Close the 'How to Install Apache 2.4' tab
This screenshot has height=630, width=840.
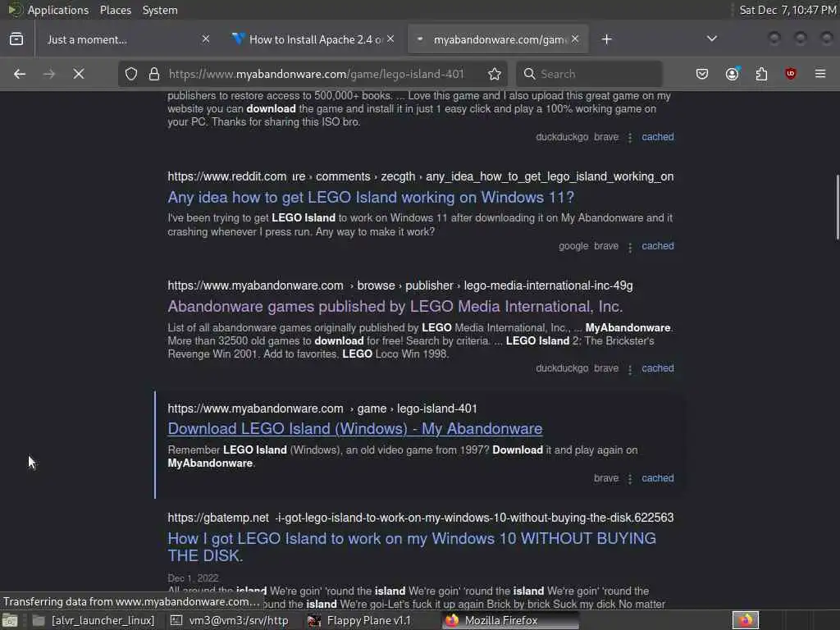pos(390,39)
